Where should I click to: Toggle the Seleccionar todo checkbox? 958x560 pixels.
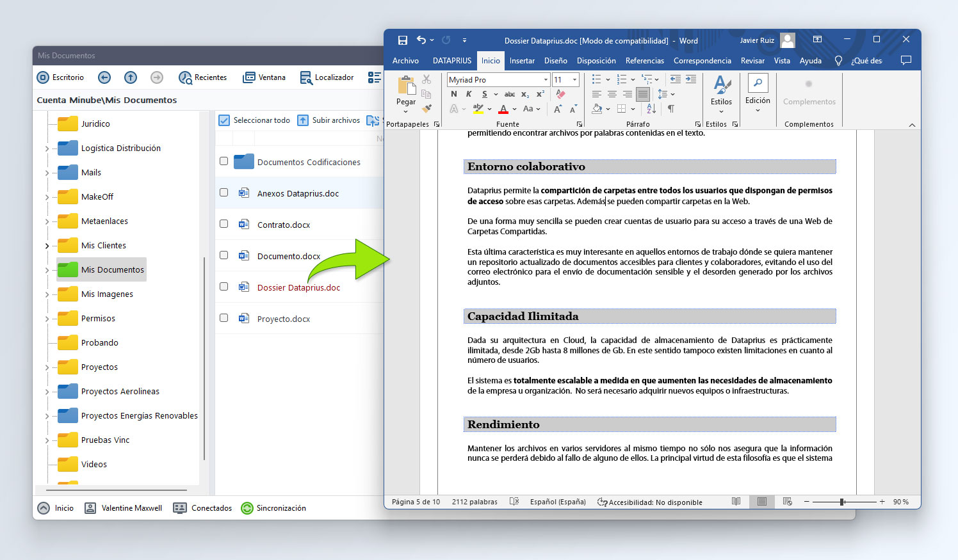224,120
